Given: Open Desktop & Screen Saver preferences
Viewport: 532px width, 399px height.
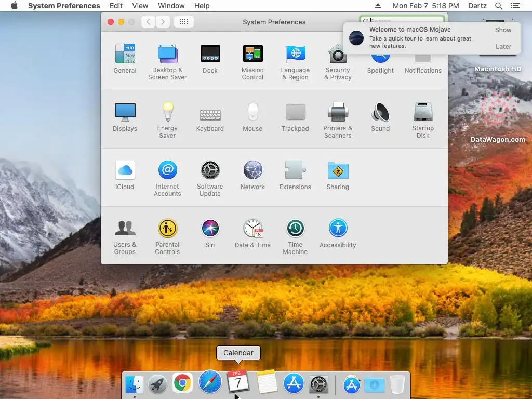Looking at the screenshot, I should point(167,62).
